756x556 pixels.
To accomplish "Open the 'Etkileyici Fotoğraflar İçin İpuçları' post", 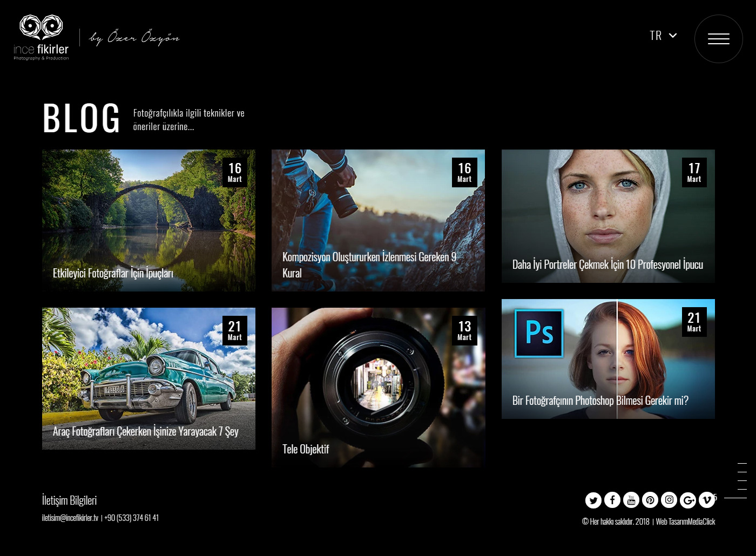I will tap(148, 220).
